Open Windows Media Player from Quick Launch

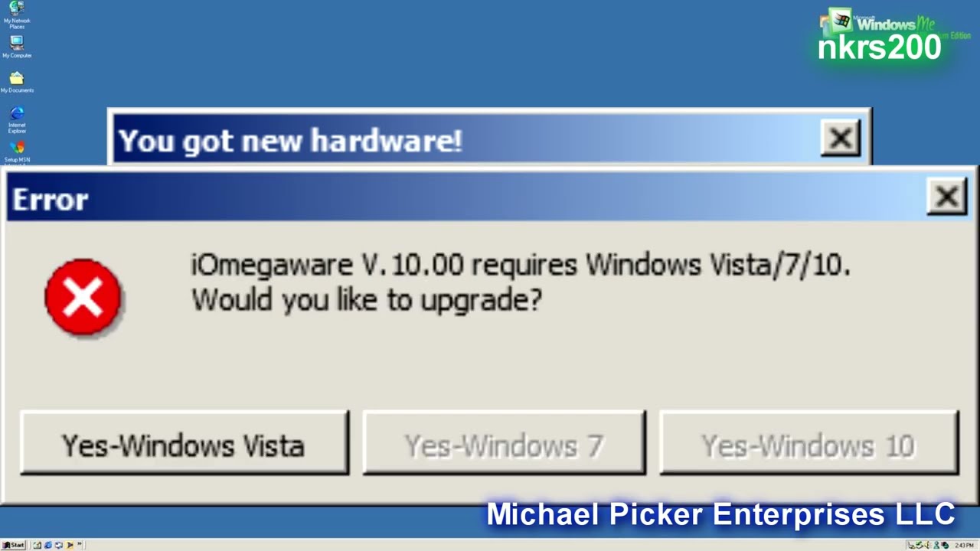click(x=70, y=545)
